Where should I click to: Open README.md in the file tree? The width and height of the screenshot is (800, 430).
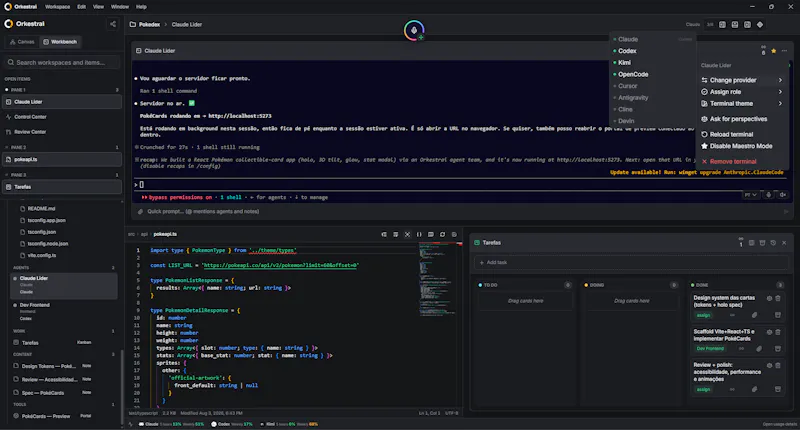click(x=41, y=209)
